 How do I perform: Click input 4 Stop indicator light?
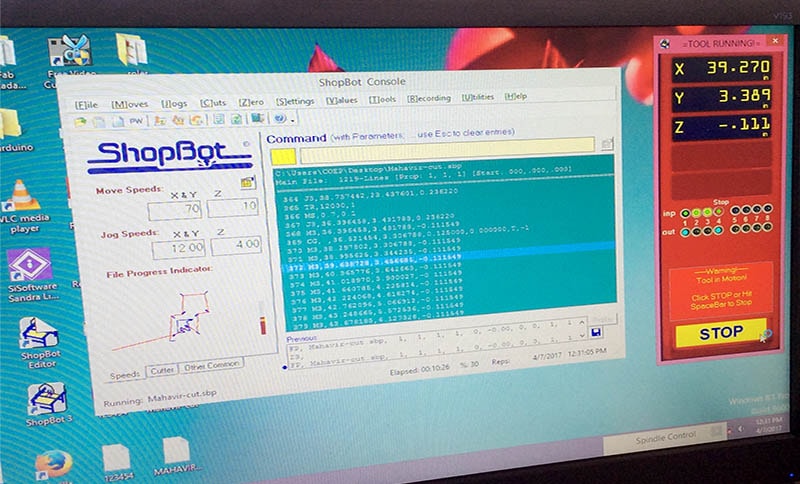718,211
